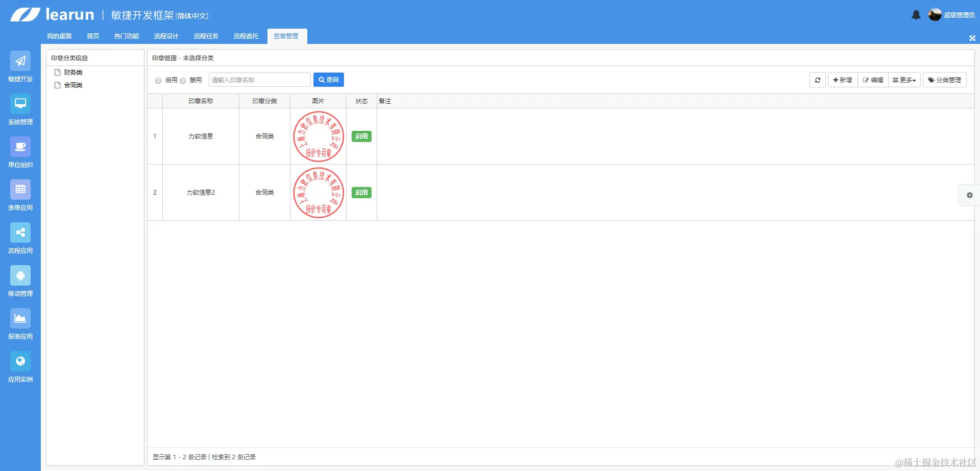Switch to the 流程委托 tab
The width and height of the screenshot is (980, 471).
246,36
